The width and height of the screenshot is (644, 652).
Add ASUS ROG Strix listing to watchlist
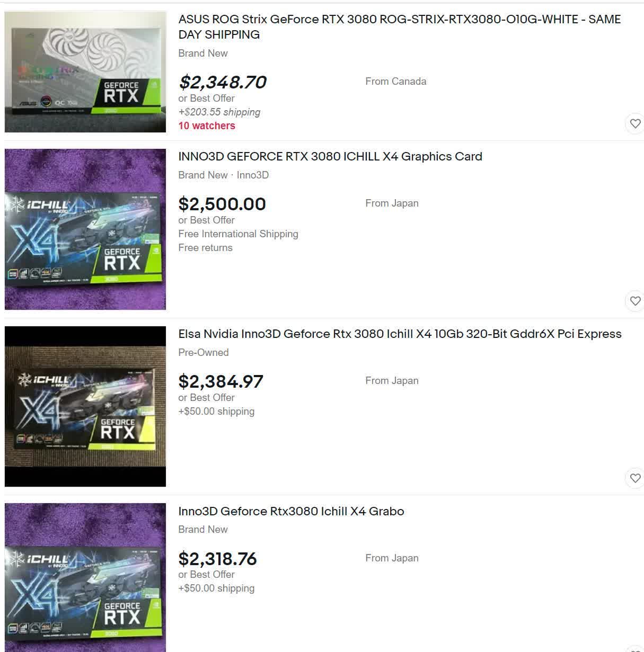coord(635,124)
